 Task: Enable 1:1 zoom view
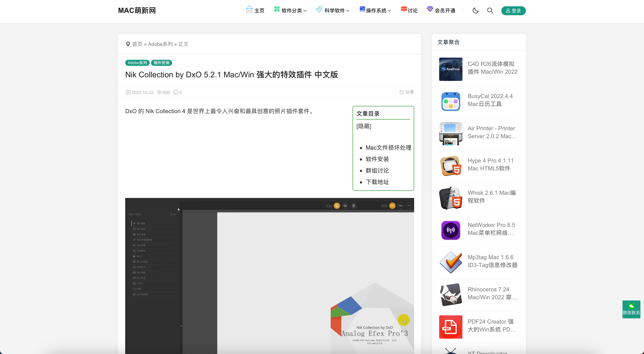pyautogui.click(x=409, y=206)
